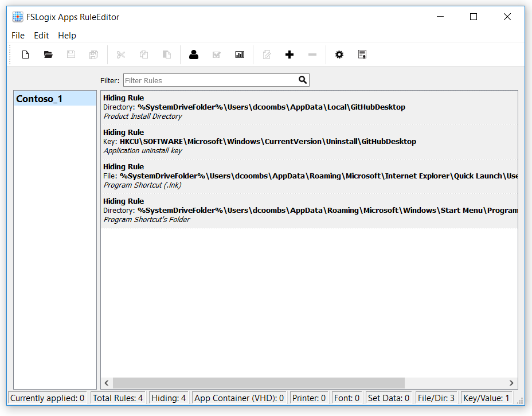This screenshot has height=416, width=532.
Task: Click the horizontal scrollbar left arrow
Action: pos(107,383)
